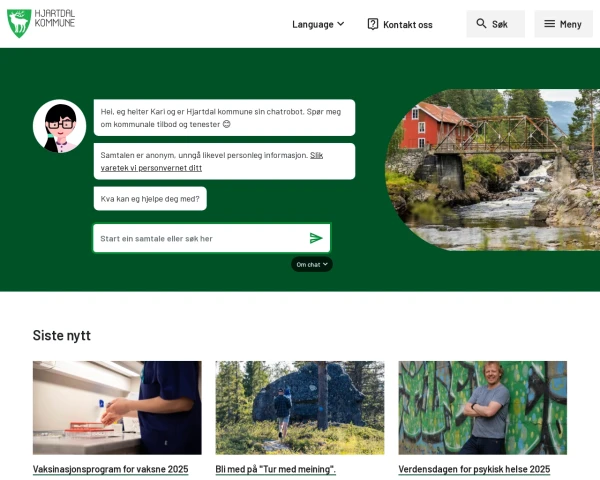Screen dimensions: 600x480
Task: Click the Kontakt oss question mark icon
Action: [373, 24]
